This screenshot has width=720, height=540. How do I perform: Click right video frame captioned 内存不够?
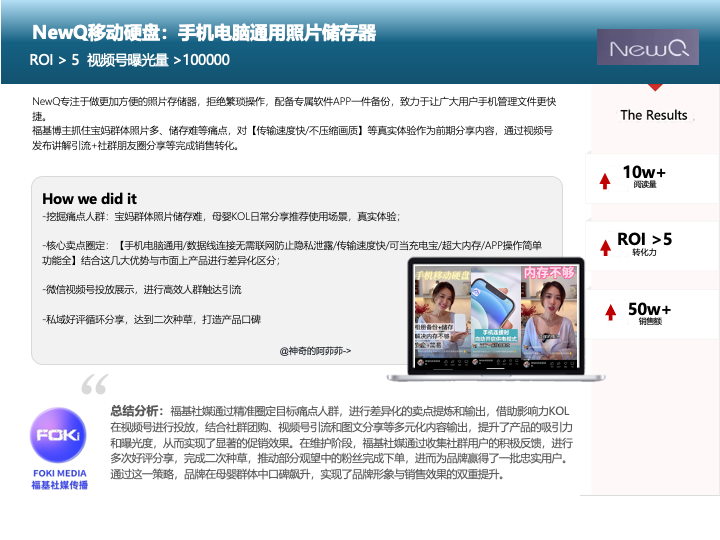pos(549,316)
